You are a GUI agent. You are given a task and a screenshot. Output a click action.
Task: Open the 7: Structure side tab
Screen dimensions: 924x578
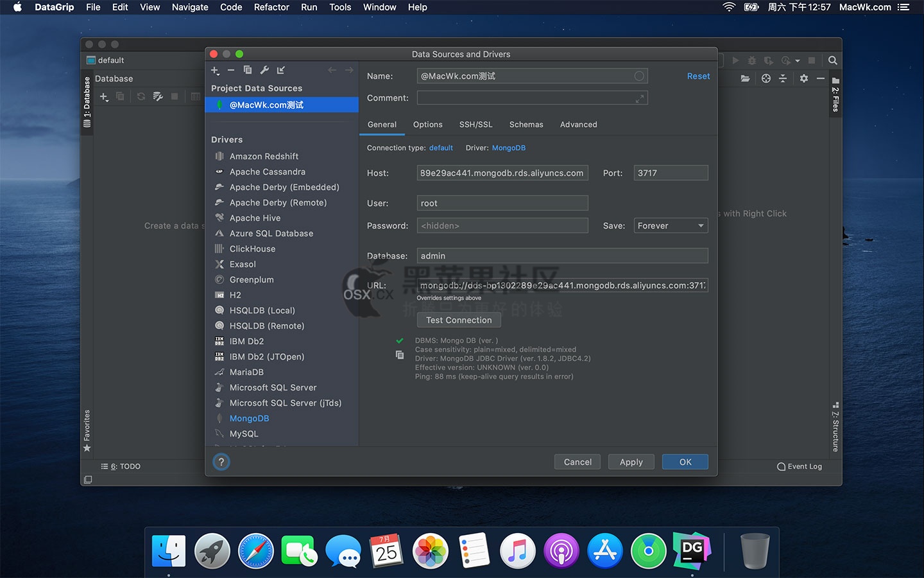[835, 427]
